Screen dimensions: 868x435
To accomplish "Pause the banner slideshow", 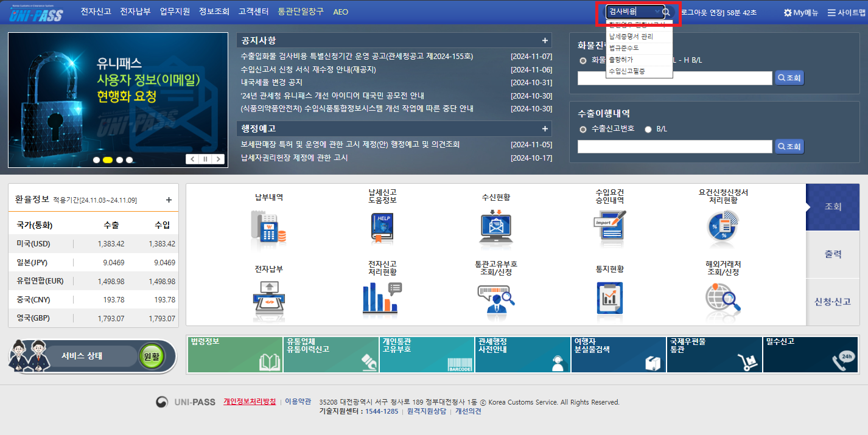I will [205, 159].
